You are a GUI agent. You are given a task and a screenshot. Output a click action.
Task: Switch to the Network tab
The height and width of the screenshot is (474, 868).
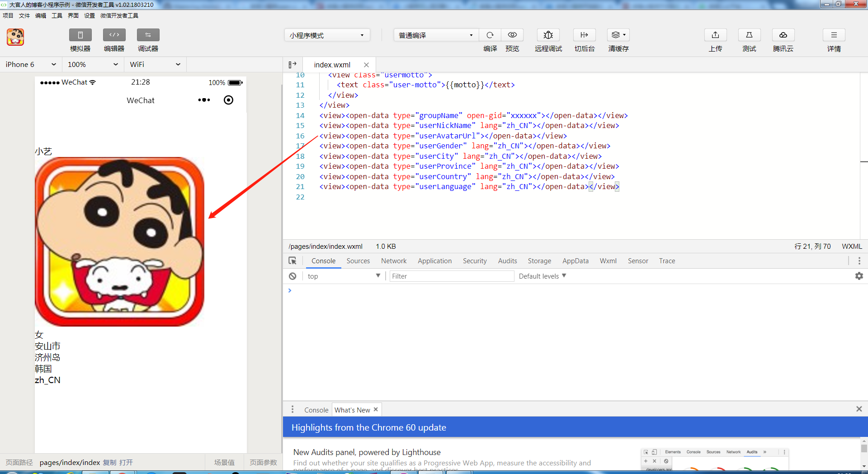[394, 261]
